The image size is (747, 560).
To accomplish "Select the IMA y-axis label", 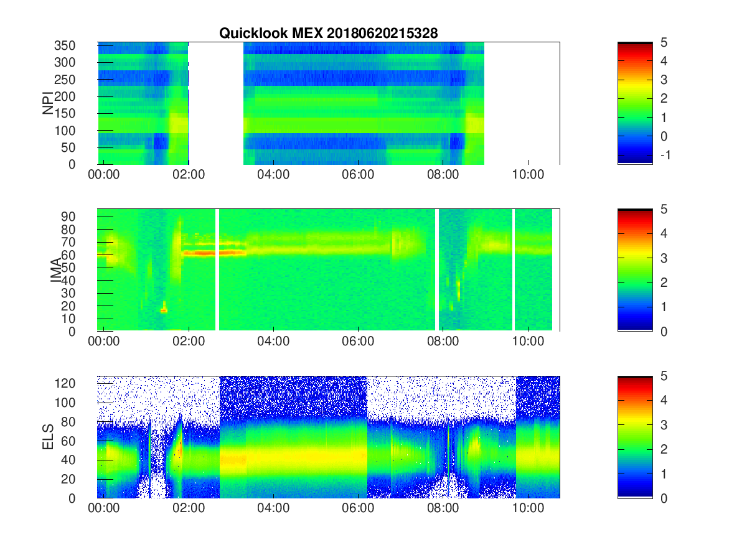I will point(57,271).
